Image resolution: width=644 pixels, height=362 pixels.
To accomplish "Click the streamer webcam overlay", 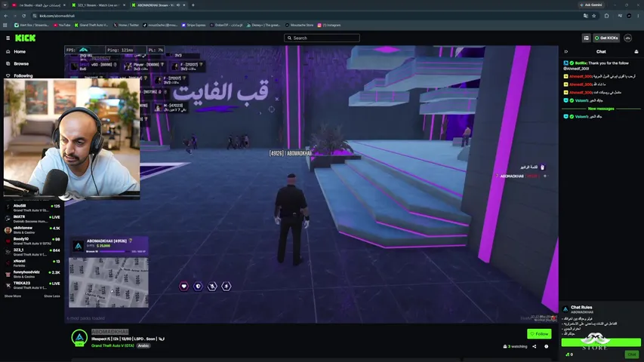I will pyautogui.click(x=72, y=137).
